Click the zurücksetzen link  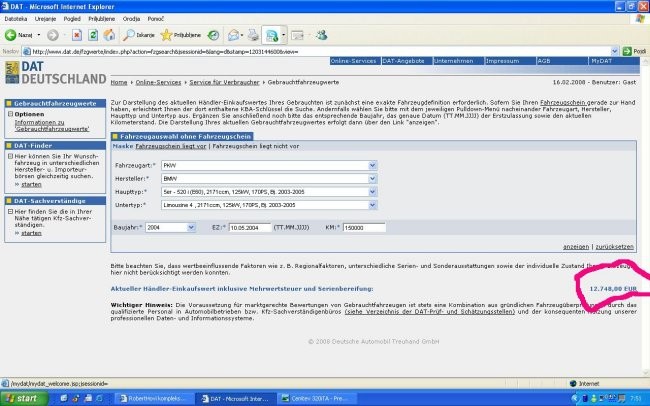click(x=615, y=246)
